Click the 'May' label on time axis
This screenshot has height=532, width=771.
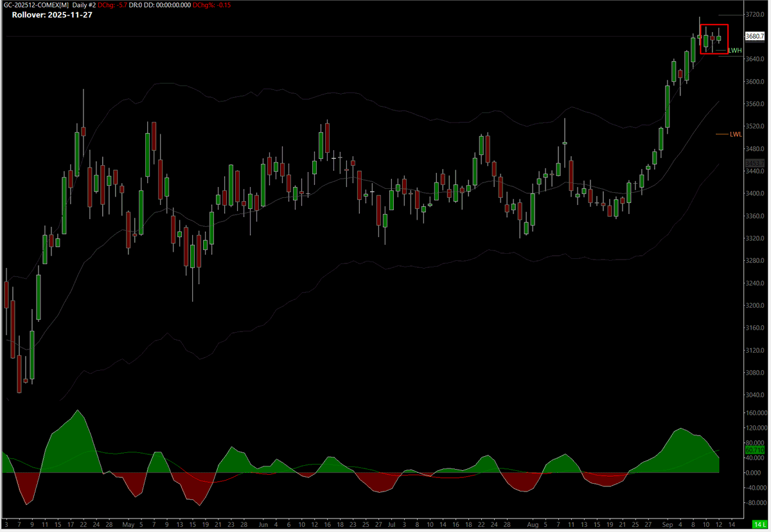(x=128, y=524)
